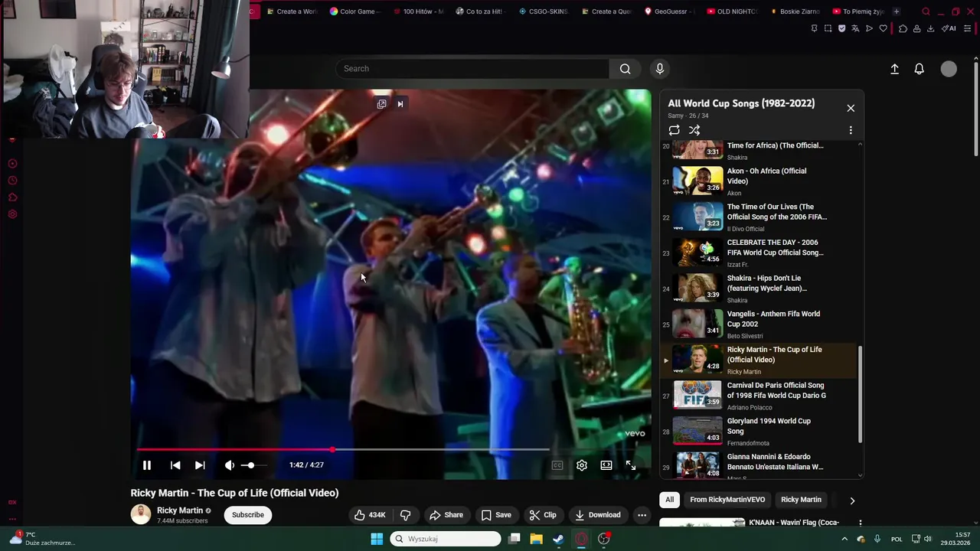
Task: Play Vangelis - Anthem Fifa World Cup 2002
Action: coord(758,324)
